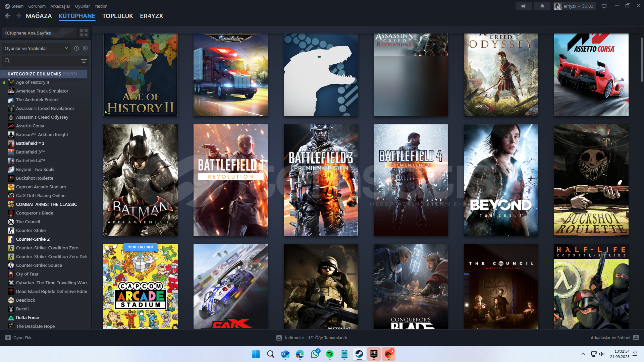Click the library search magnifier icon
The width and height of the screenshot is (644, 362).
[x=7, y=61]
